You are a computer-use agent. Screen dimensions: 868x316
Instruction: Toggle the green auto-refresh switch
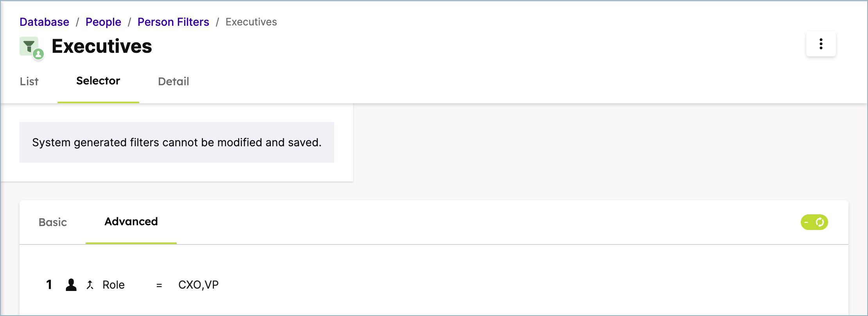point(814,222)
